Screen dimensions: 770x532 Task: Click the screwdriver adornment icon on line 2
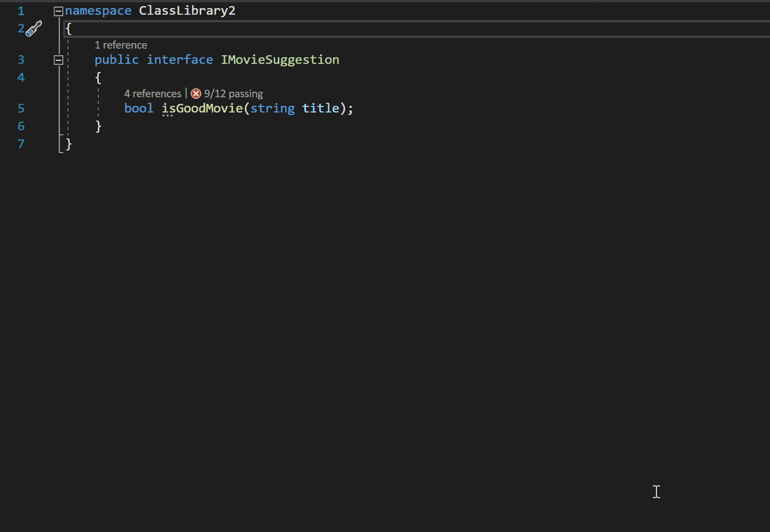[34, 29]
